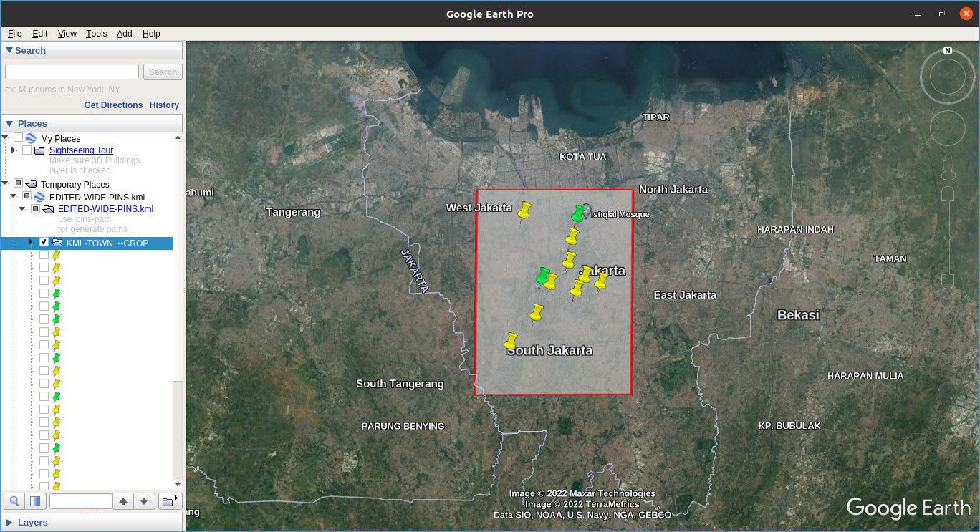Click the Look joystick ring under N

[947, 76]
